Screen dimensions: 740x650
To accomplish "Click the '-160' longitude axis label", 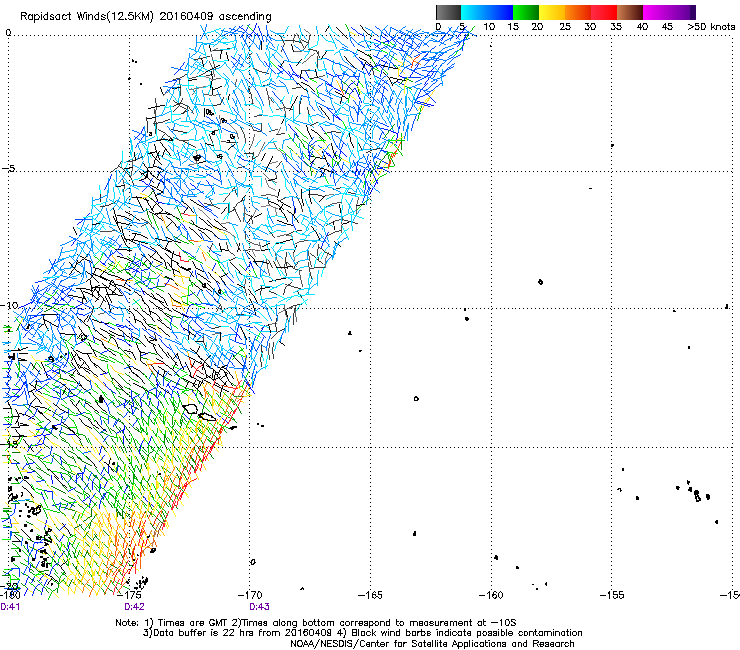I will [491, 595].
